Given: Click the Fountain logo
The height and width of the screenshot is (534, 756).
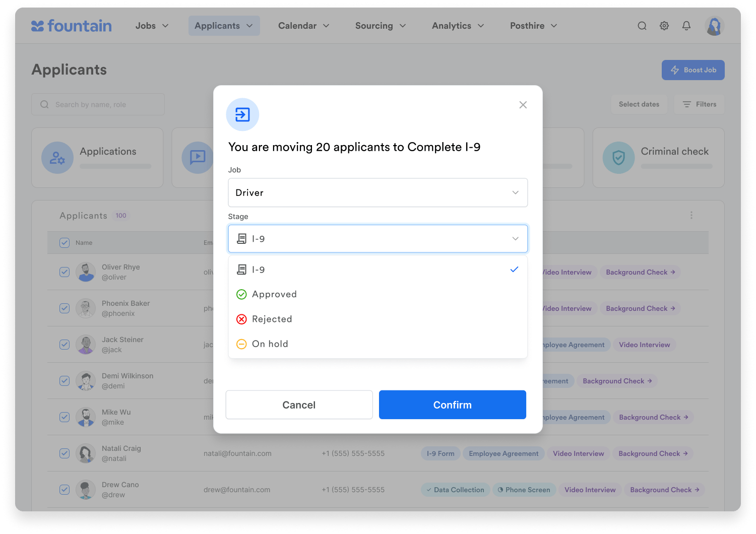Looking at the screenshot, I should click(x=72, y=26).
